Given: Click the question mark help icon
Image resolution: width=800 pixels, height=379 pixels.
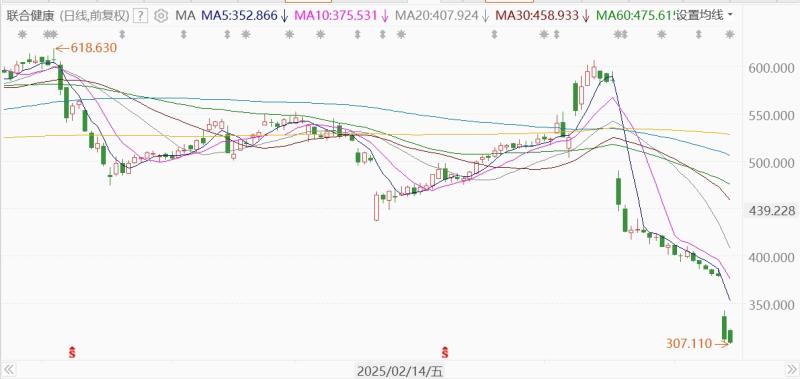Looking at the screenshot, I should coord(140,16).
